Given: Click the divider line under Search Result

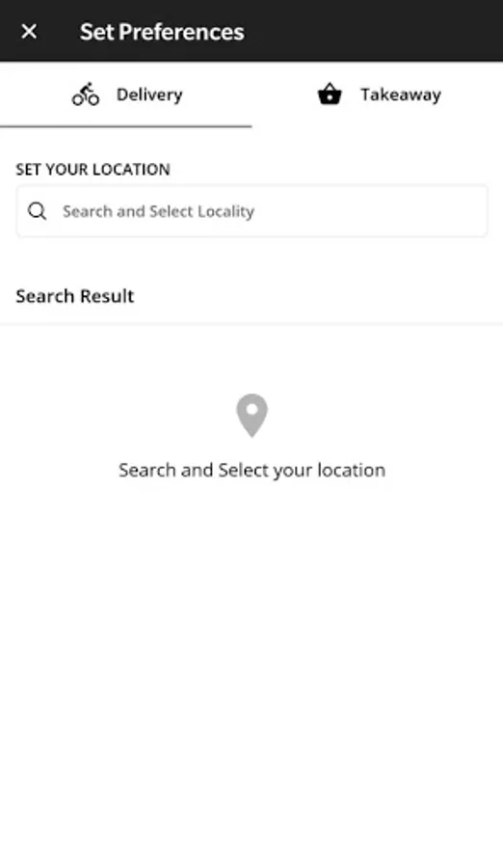Looking at the screenshot, I should point(251,324).
